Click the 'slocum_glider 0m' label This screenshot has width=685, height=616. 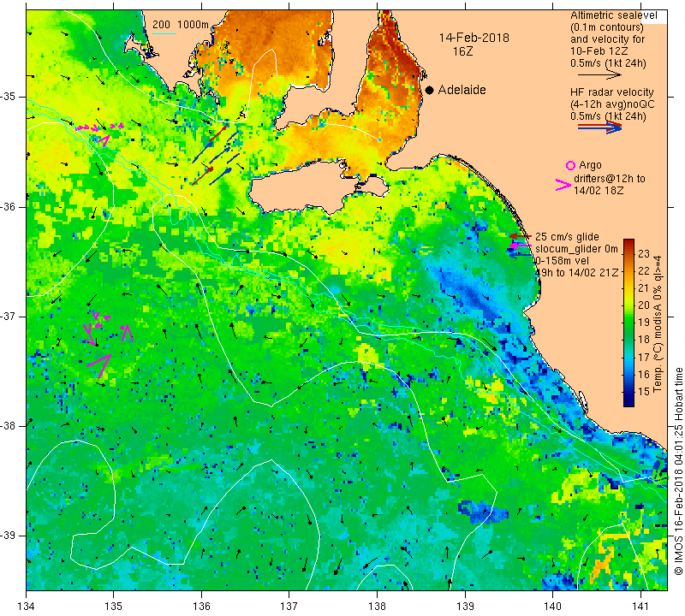click(576, 249)
